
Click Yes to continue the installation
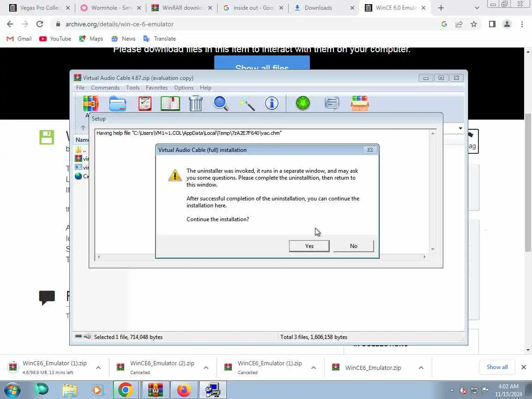point(309,246)
